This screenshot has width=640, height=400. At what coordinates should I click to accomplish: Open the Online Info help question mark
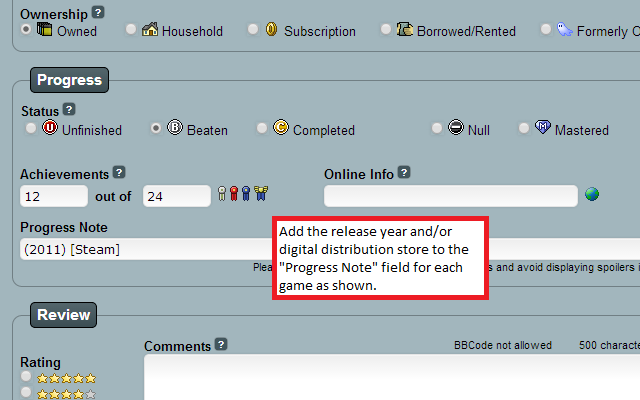[x=404, y=172]
